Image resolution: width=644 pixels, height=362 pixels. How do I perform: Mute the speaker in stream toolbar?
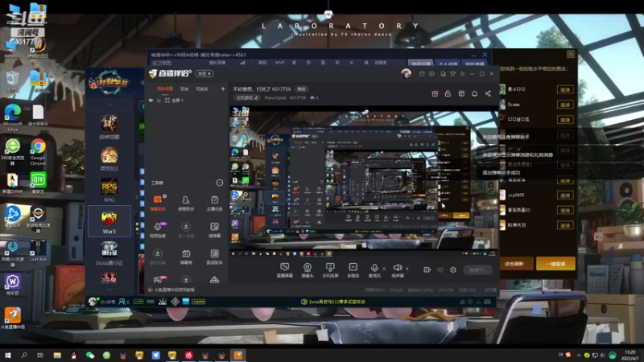397,270
